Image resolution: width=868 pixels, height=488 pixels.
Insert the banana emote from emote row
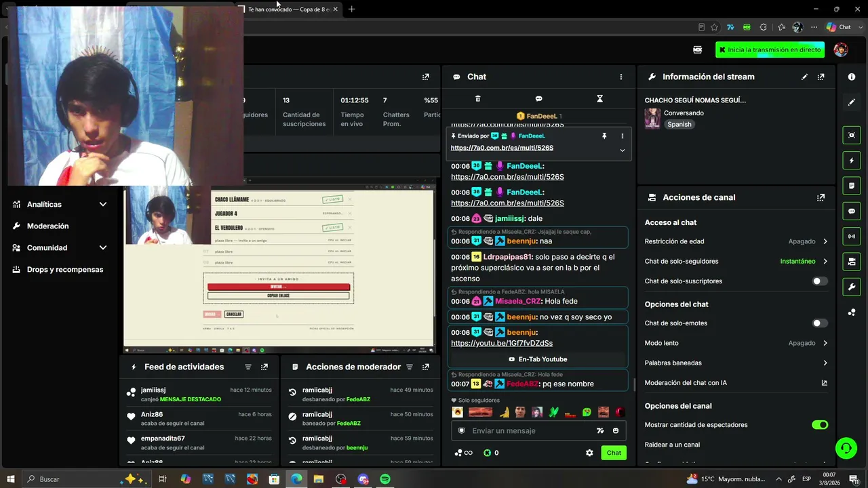coord(504,412)
